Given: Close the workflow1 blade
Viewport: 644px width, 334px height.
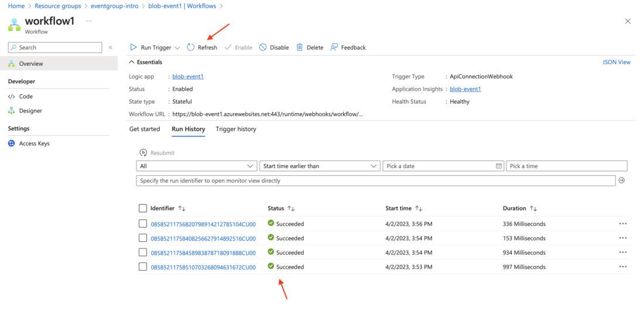Looking at the screenshot, I should tap(628, 21).
